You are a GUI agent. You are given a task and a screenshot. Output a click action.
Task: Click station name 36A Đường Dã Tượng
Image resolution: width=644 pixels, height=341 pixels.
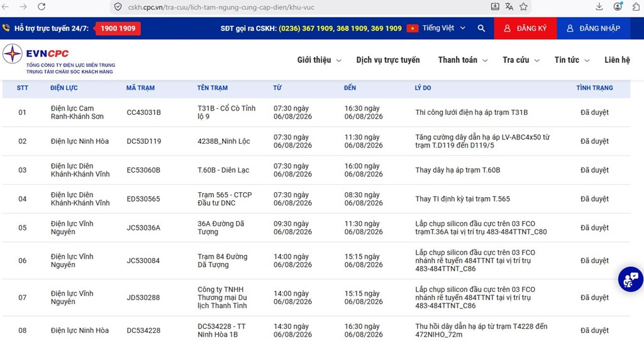[x=221, y=228]
